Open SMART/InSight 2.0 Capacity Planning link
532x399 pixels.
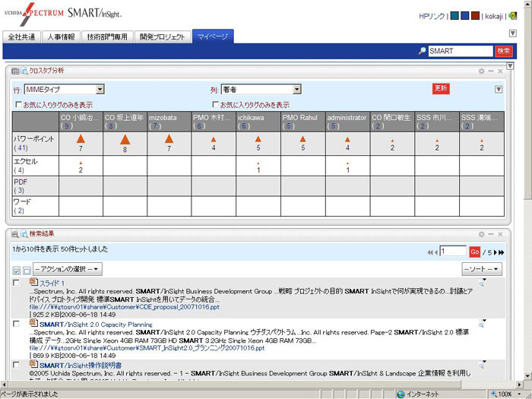tap(96, 325)
